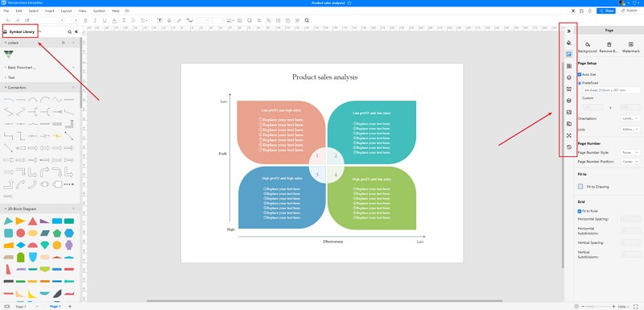The image size is (644, 310).
Task: Open the Orientation dropdown
Action: (630, 118)
